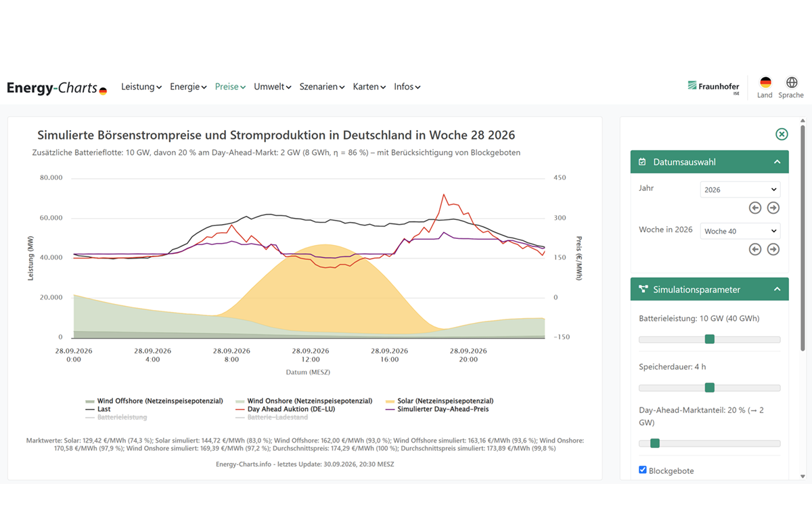
Task: Toggle Wind Onshore legend entry
Action: tap(303, 401)
